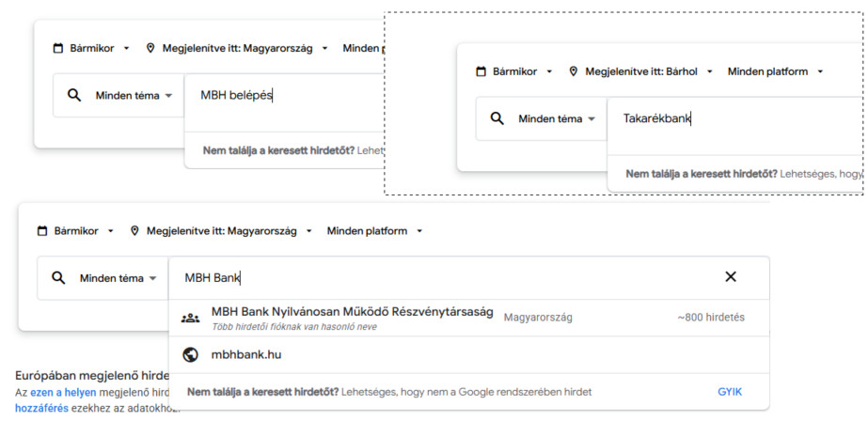Click calendar icon in MBH Bank panel
The width and height of the screenshot is (868, 421).
[x=42, y=230]
